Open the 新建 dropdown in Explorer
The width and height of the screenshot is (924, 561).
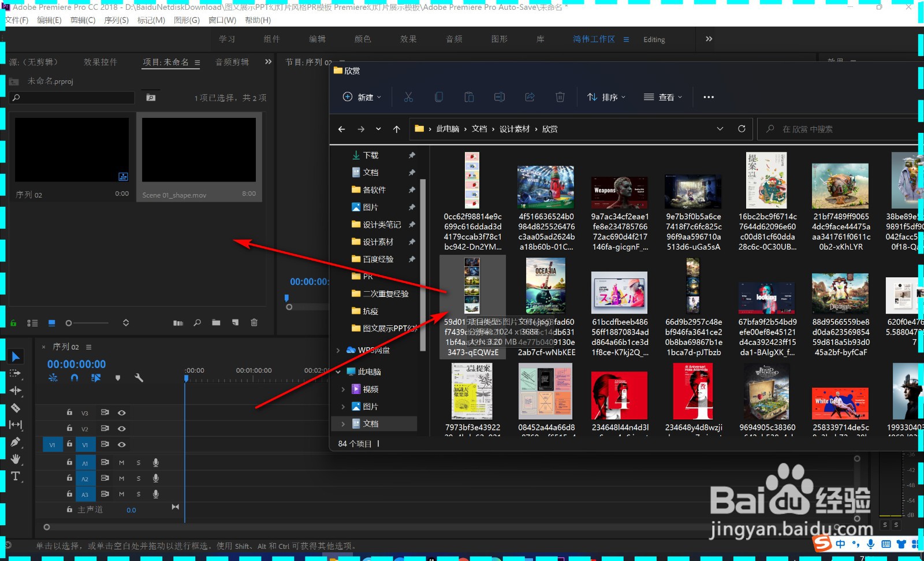click(x=362, y=97)
